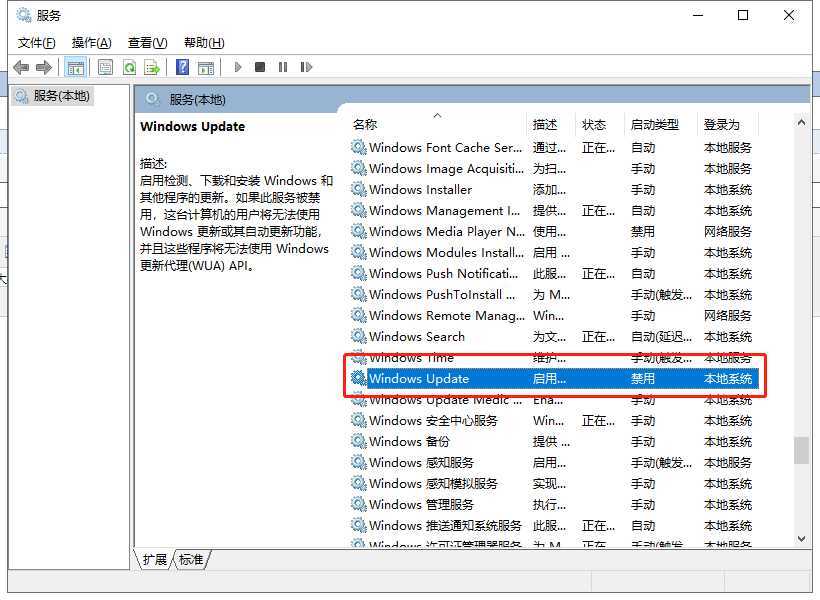Toggle the show/hide console tree icon
The image size is (820, 600).
pyautogui.click(x=75, y=67)
